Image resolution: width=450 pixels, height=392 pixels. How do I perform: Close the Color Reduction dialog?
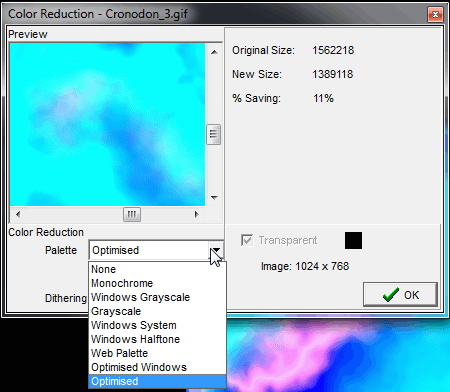click(x=435, y=14)
